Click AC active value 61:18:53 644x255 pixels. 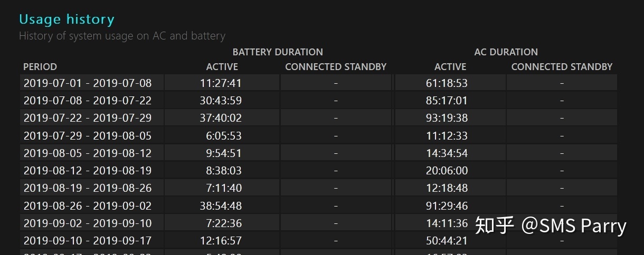[x=447, y=83]
